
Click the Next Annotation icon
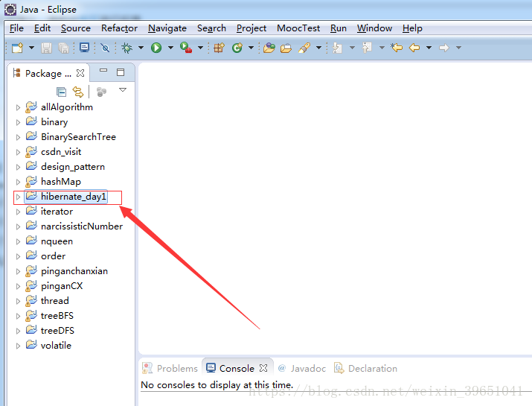pyautogui.click(x=337, y=48)
